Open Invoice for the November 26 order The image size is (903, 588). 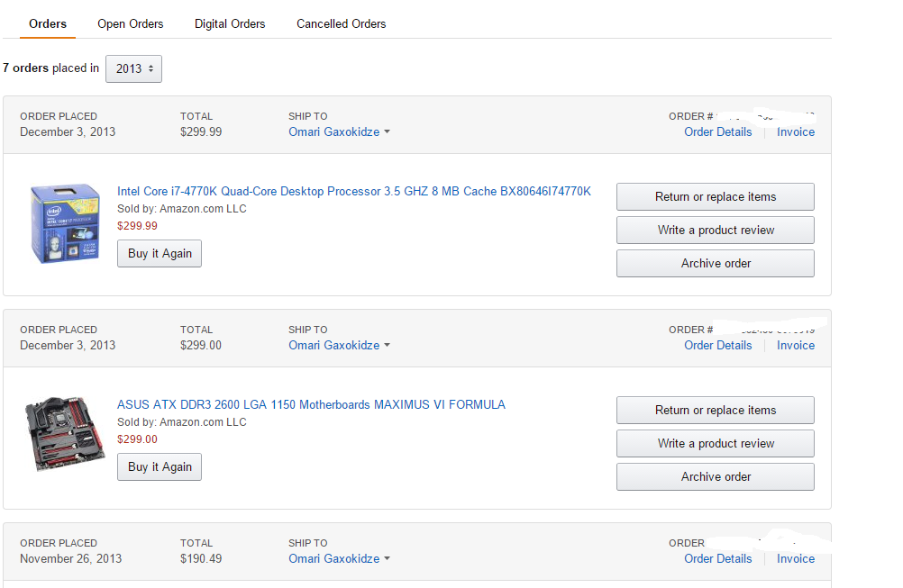796,558
